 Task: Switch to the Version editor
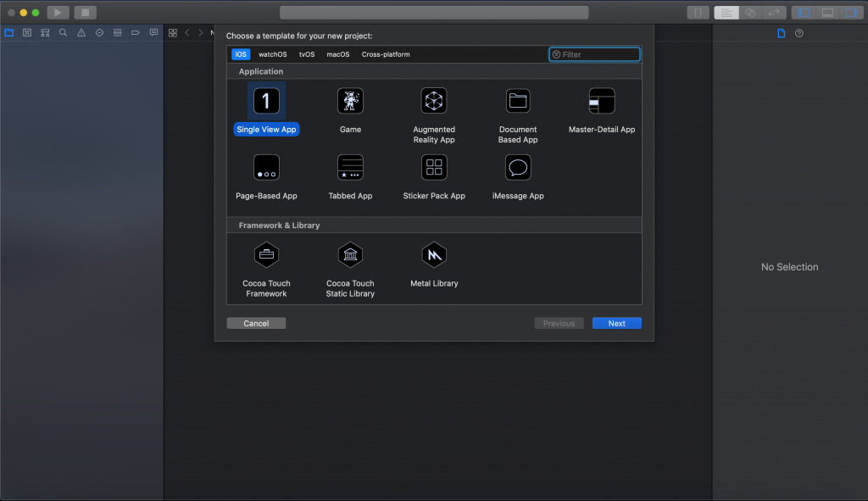coord(775,12)
